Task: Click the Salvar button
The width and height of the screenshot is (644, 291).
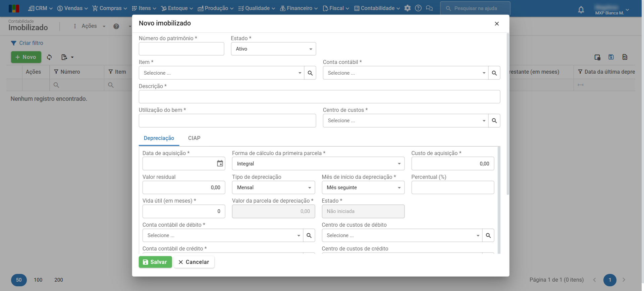Action: point(155,262)
